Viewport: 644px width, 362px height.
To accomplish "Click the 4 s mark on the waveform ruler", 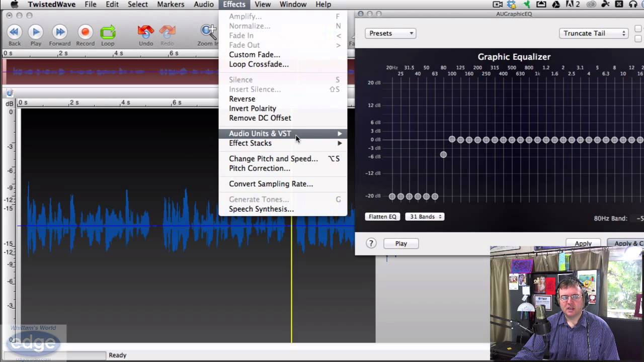I will (x=125, y=103).
